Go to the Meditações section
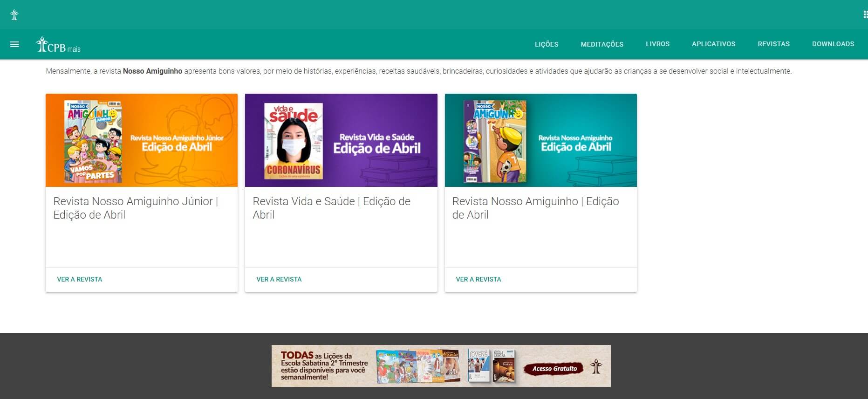The image size is (868, 399). pos(601,44)
